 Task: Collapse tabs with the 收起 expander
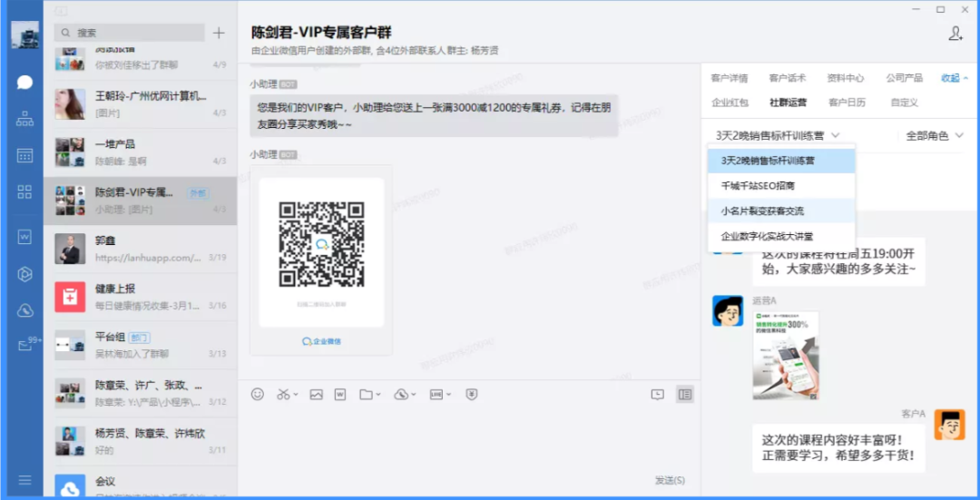coord(954,78)
